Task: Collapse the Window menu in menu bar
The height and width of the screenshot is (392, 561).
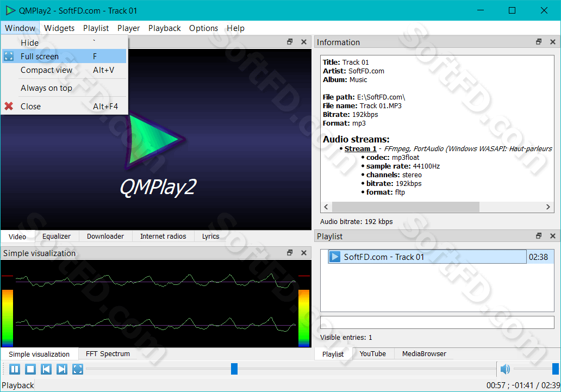Action: (x=20, y=28)
